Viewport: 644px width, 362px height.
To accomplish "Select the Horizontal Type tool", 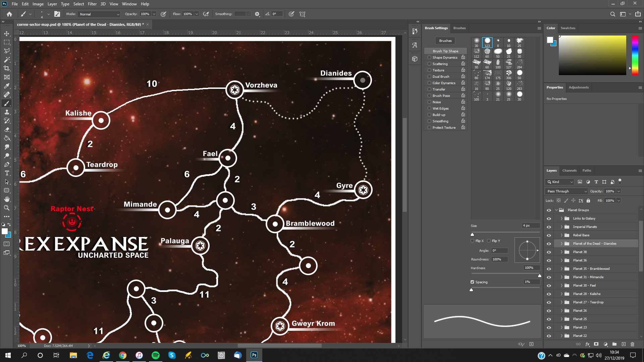I will (x=7, y=173).
